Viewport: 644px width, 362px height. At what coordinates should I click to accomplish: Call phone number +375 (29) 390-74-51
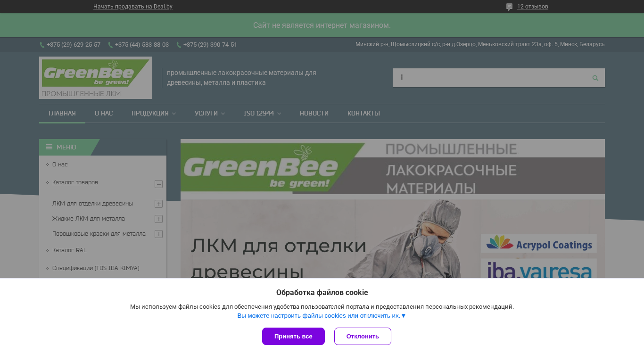[210, 45]
